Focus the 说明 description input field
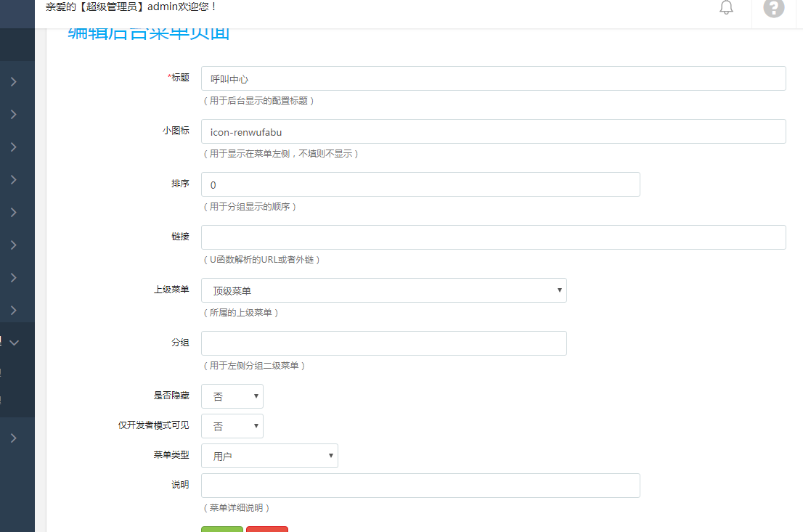The height and width of the screenshot is (532, 803). [420, 486]
